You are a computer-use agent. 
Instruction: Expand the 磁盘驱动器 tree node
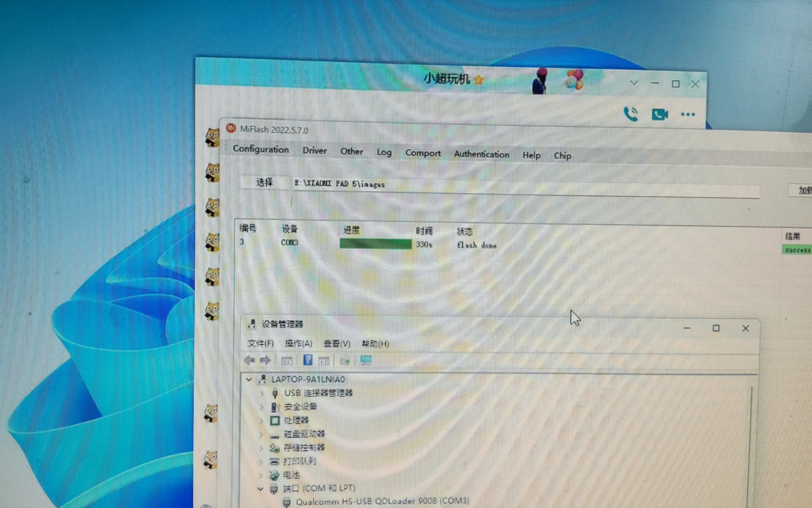pyautogui.click(x=262, y=434)
